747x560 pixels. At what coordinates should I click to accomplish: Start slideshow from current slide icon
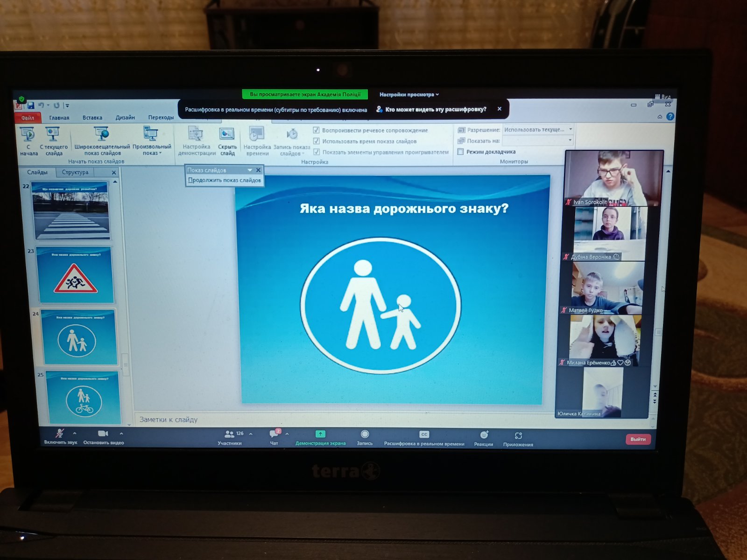tap(52, 134)
